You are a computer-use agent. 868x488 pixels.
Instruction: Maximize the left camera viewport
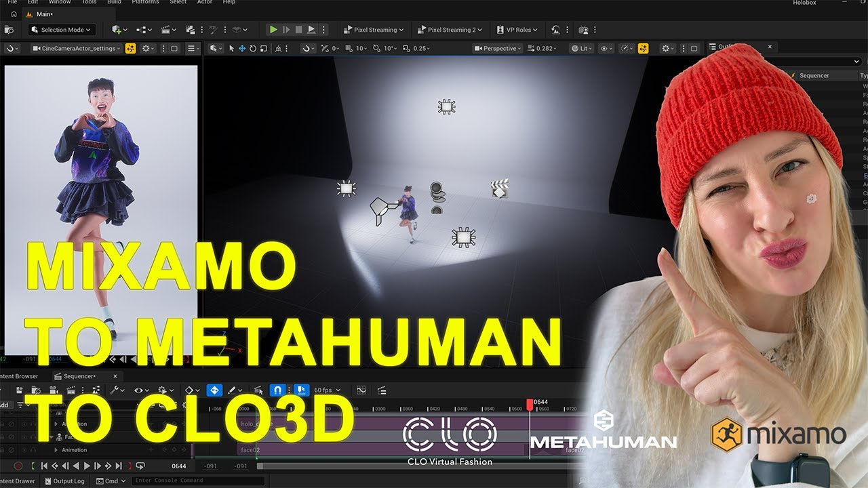tap(174, 49)
